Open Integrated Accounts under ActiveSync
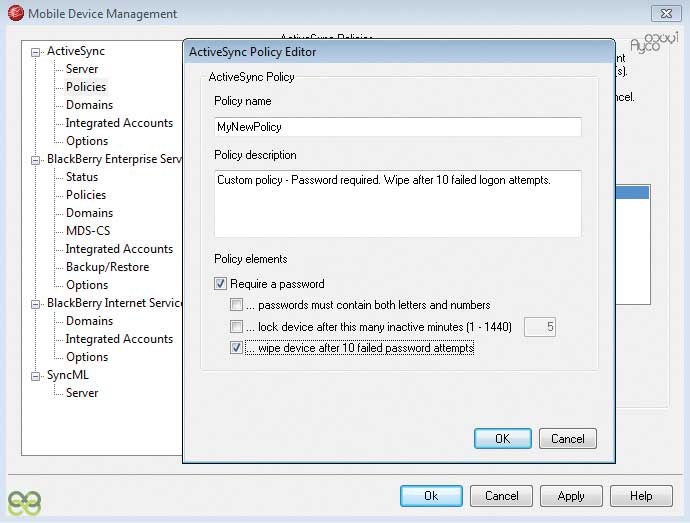 (x=119, y=123)
